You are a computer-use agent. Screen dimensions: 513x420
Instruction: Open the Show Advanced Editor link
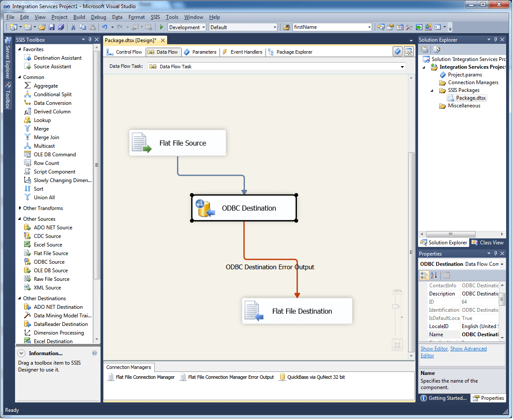[468, 349]
